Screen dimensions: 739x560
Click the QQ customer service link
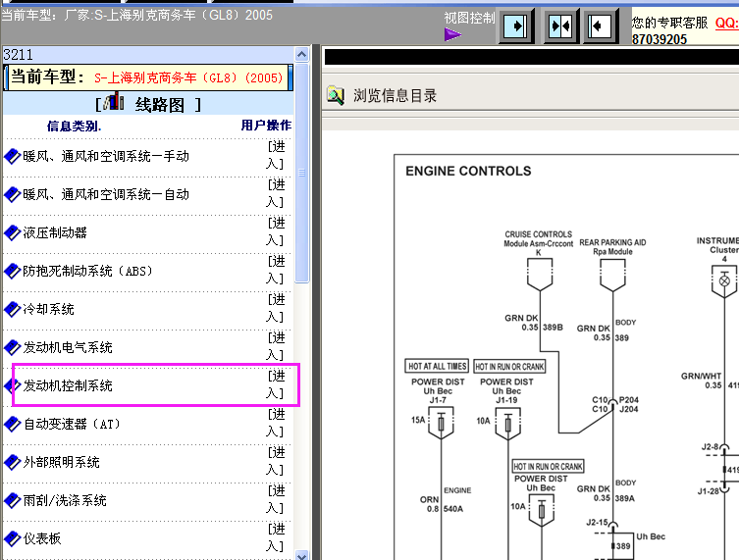click(727, 23)
